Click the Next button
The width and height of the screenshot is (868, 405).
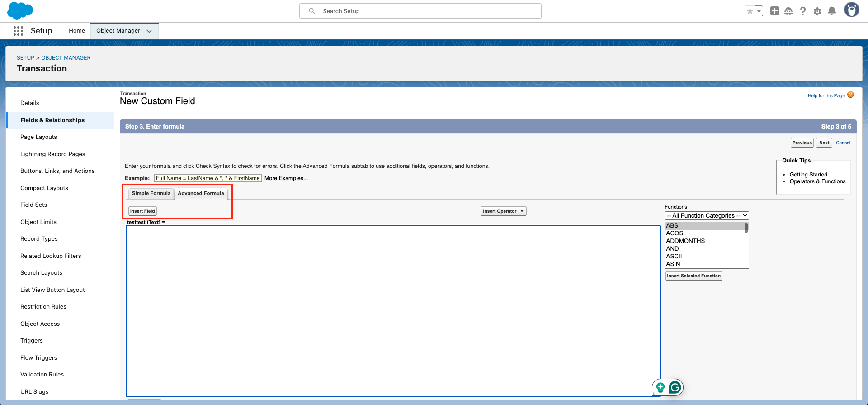click(x=824, y=143)
